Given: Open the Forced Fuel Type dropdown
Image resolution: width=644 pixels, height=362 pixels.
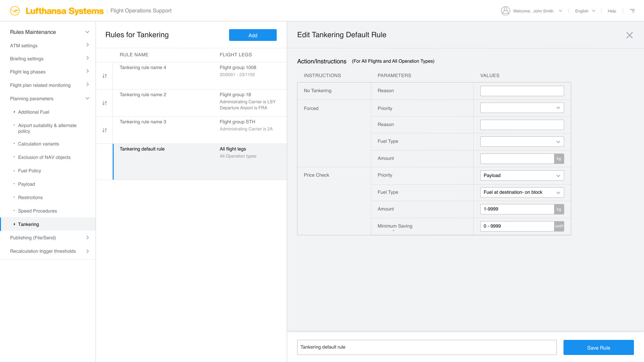Looking at the screenshot, I should coord(522,142).
